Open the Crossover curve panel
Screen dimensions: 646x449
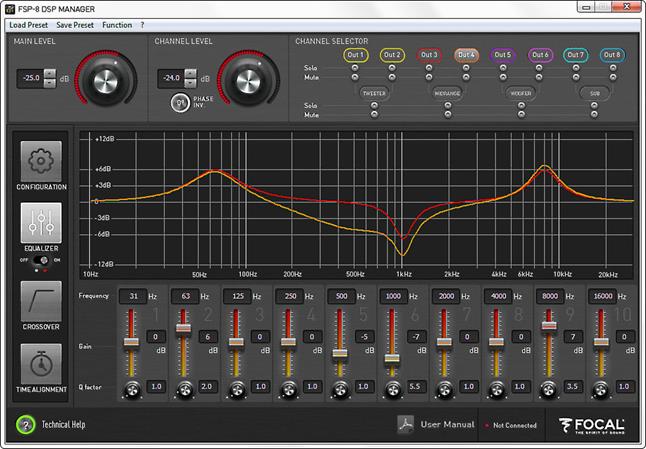click(x=41, y=302)
